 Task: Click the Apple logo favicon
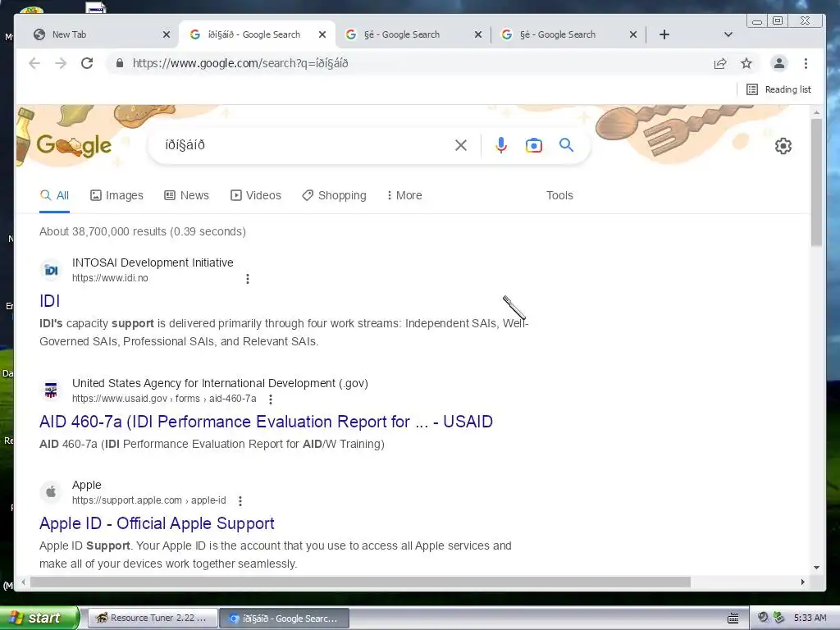pos(51,492)
